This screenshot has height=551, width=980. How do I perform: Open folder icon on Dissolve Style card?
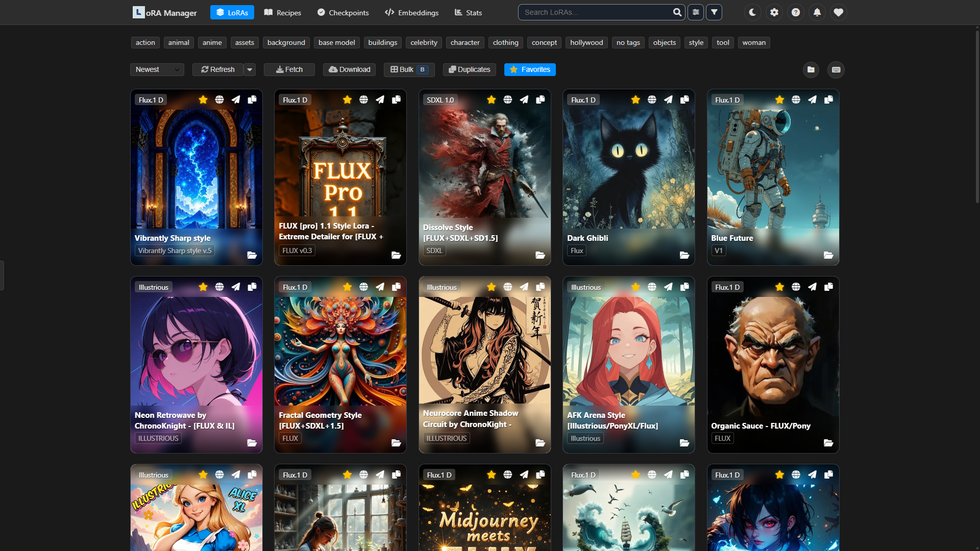point(540,255)
